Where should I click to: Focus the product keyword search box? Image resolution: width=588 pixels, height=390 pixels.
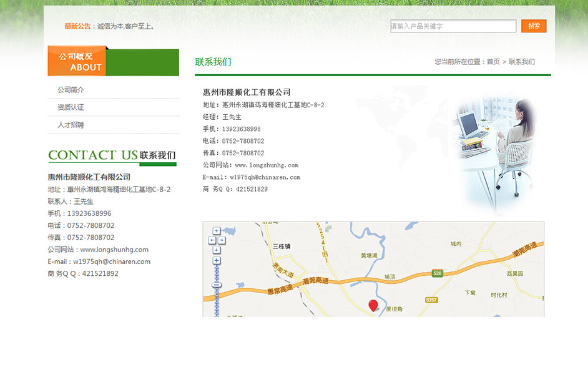(x=453, y=26)
